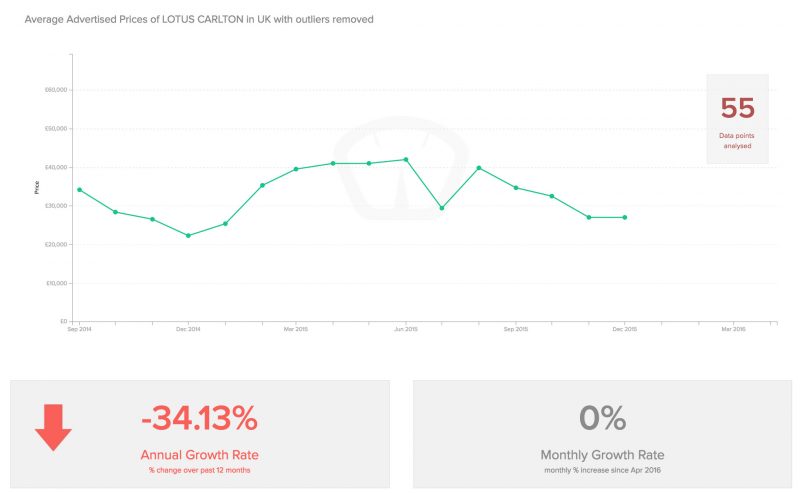Screen dimensions: 800x493
Task: Click the peak data point at Jun 2015
Action: tap(406, 160)
